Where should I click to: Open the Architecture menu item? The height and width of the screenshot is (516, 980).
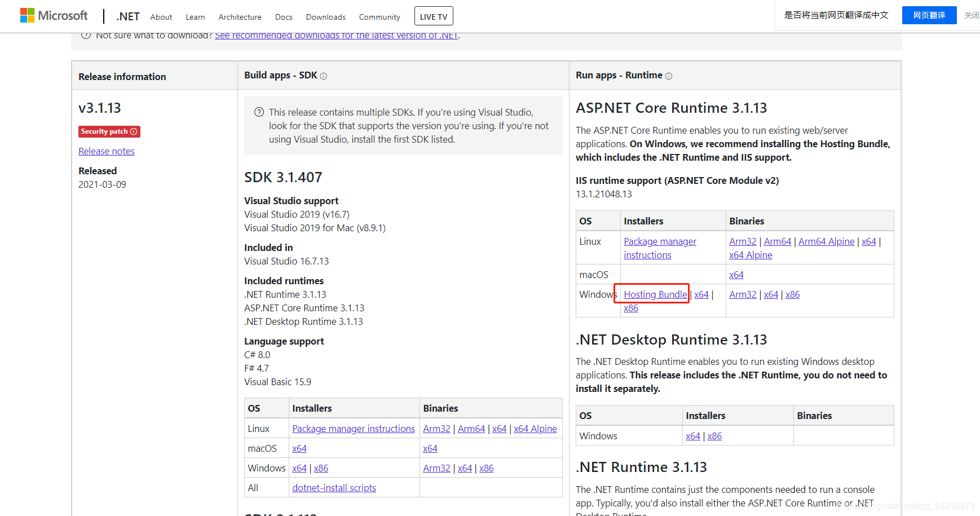240,17
